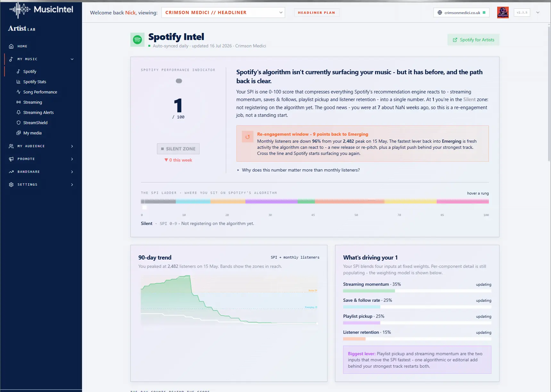The image size is (551, 392).
Task: Click the Streaming broadcast icon
Action: 19,102
